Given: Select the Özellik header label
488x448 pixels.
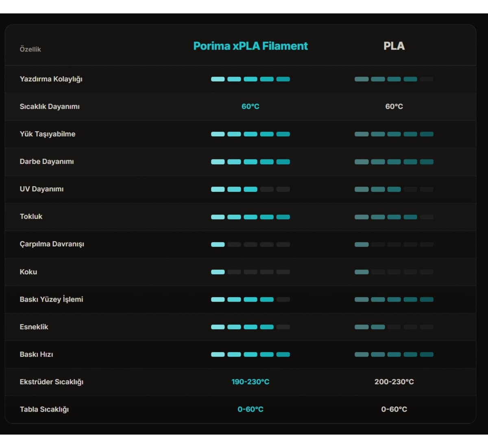Looking at the screenshot, I should [x=30, y=49].
